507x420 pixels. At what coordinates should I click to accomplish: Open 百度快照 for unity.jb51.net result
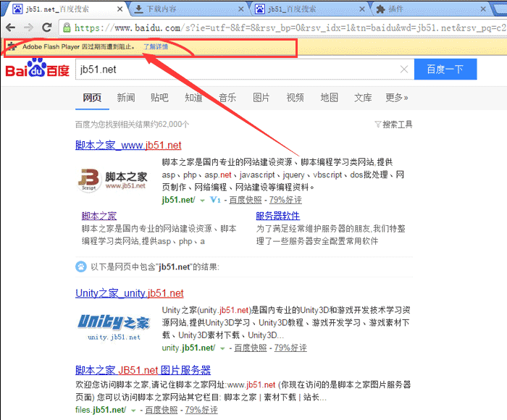coord(251,348)
